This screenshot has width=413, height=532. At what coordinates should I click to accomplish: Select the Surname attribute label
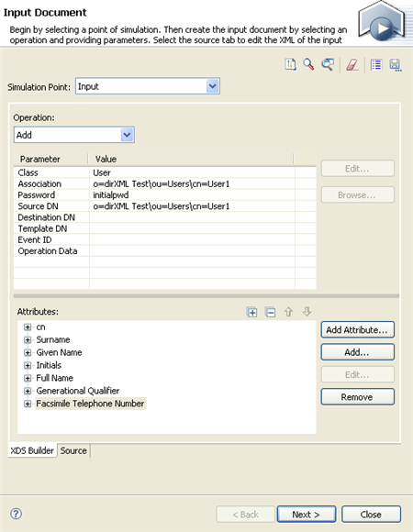(53, 339)
